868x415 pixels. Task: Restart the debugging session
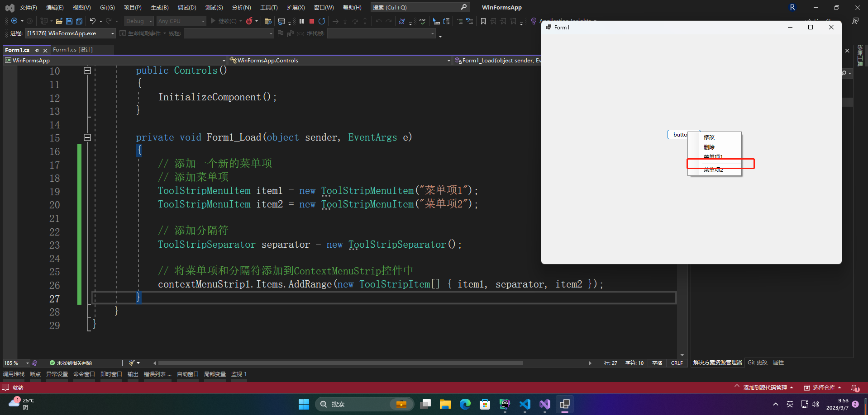322,21
